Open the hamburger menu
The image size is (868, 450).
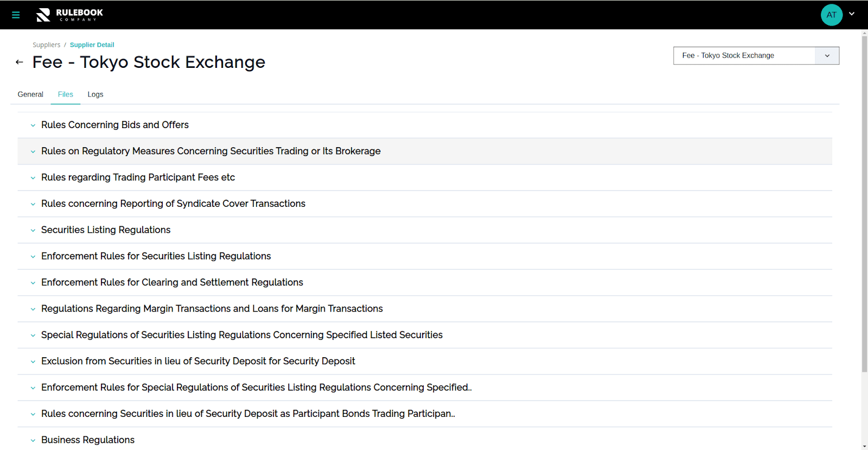pos(16,15)
